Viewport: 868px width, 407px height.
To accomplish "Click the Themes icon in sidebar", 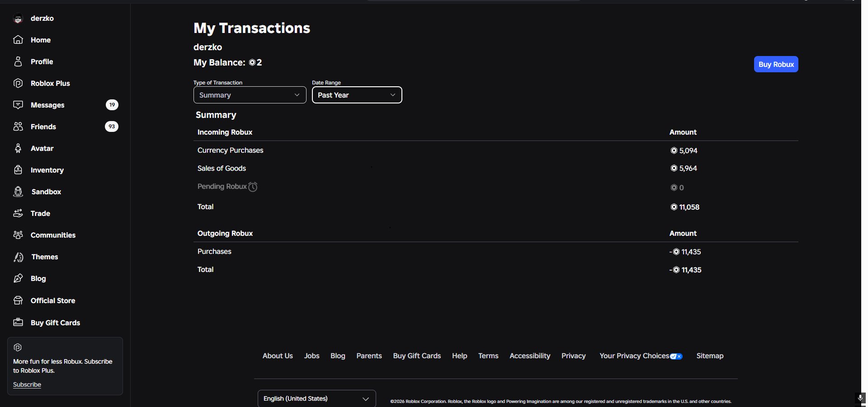I will coord(19,257).
